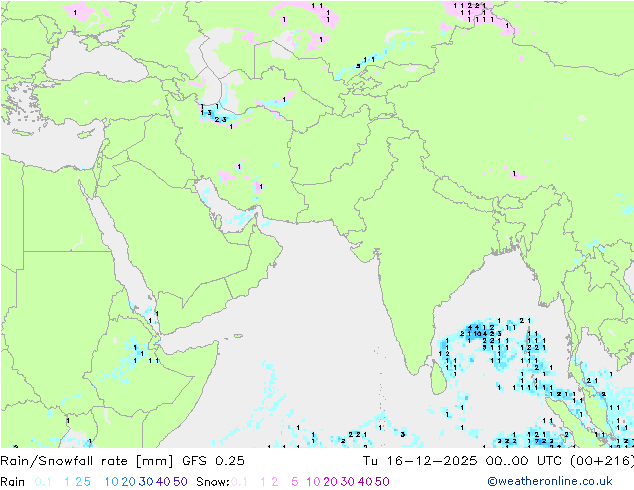
Task: Click the "GFS 0.25" model label
Action: tap(213, 461)
